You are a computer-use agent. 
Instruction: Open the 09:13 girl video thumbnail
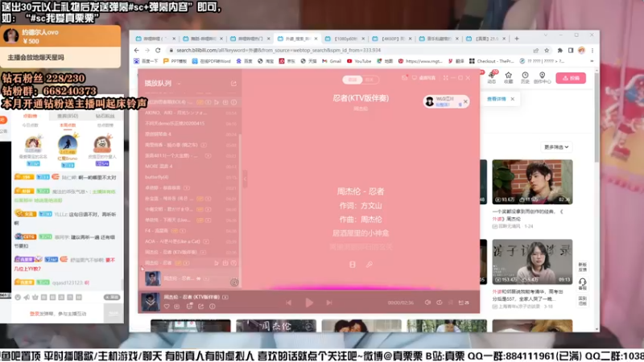pos(532,262)
